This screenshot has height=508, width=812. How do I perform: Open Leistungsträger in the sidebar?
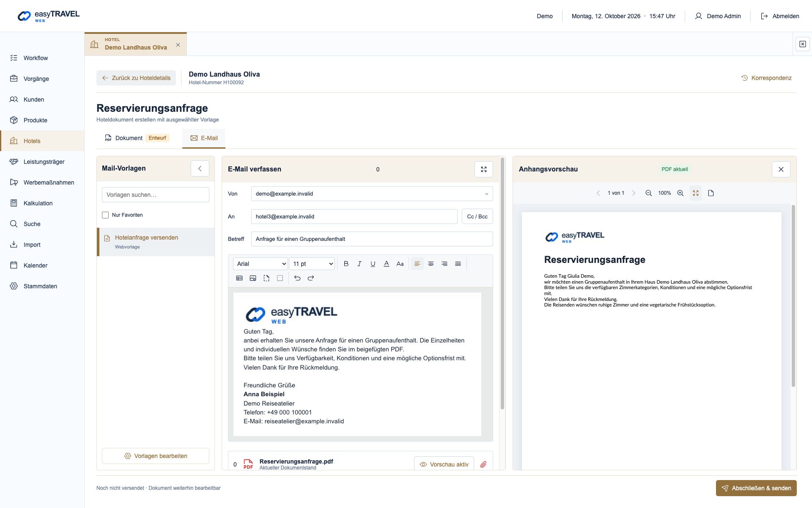pos(42,162)
